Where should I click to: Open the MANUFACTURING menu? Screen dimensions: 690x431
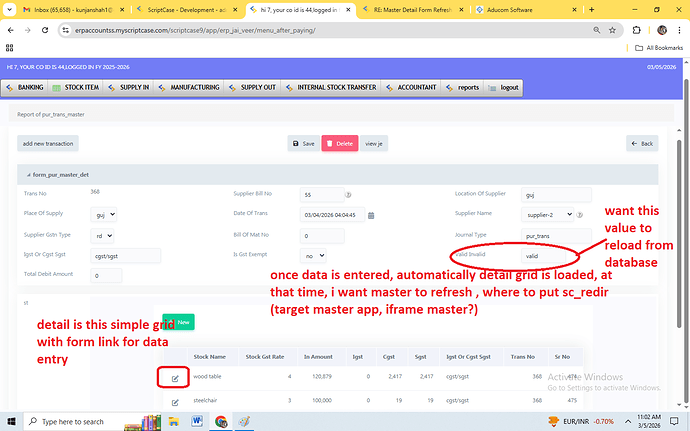188,88
